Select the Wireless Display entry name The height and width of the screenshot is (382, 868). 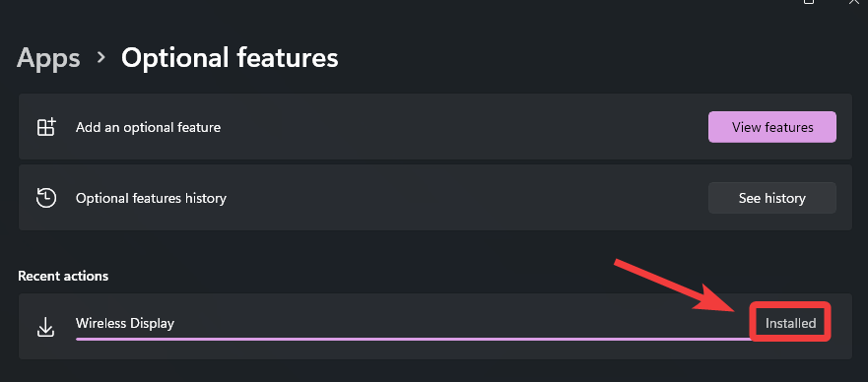click(125, 323)
